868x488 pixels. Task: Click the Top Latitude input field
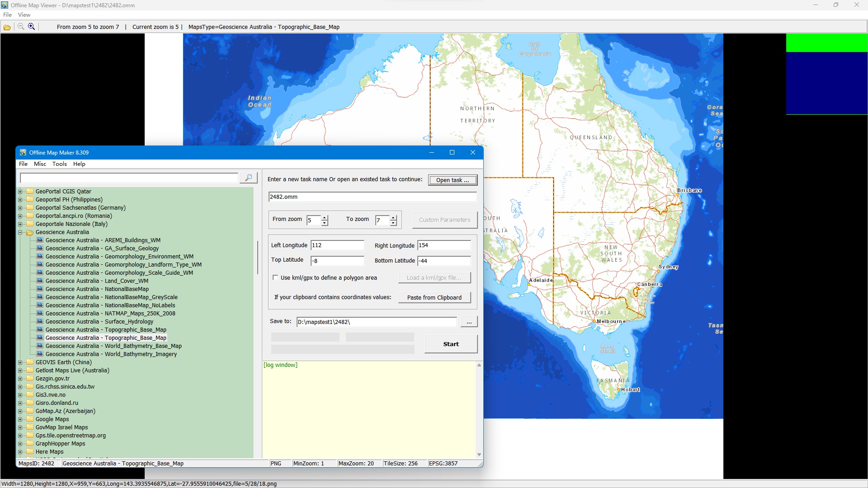[x=337, y=261]
